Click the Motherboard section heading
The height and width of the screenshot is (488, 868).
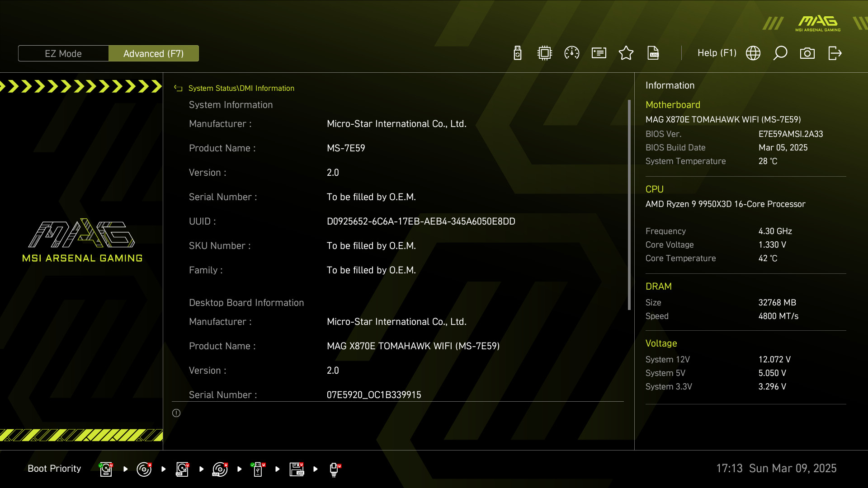673,105
